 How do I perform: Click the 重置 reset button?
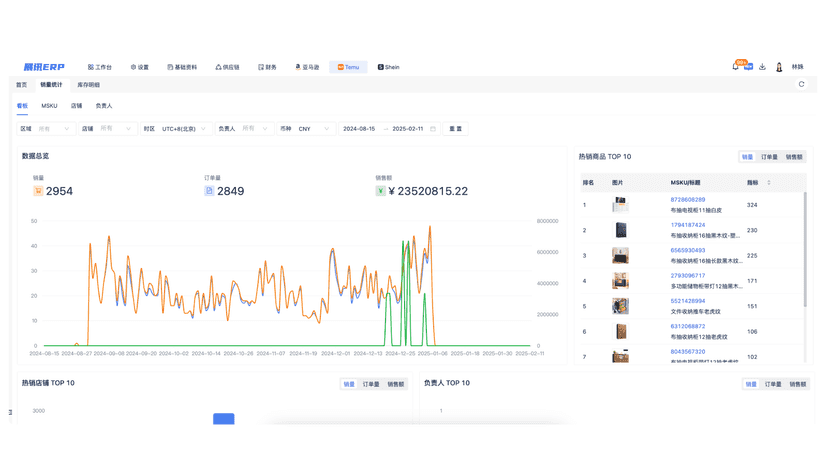click(455, 129)
